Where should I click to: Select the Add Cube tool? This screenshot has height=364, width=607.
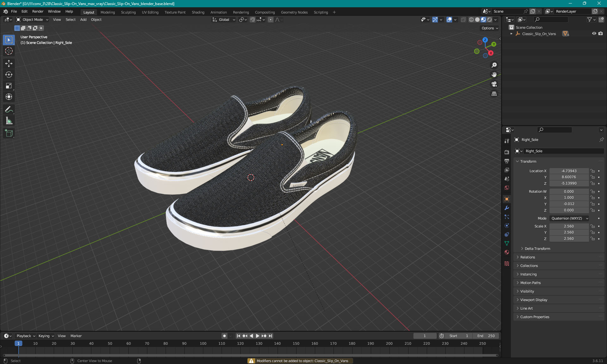(9, 133)
